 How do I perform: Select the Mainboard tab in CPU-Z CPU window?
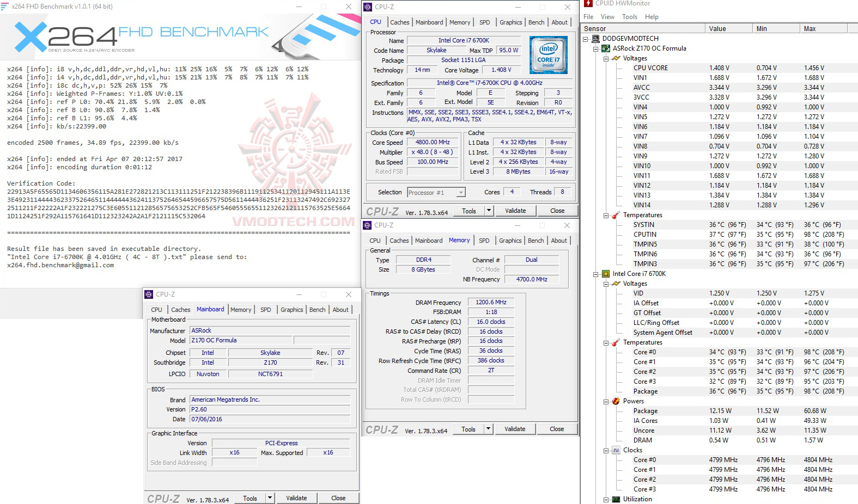[x=429, y=22]
